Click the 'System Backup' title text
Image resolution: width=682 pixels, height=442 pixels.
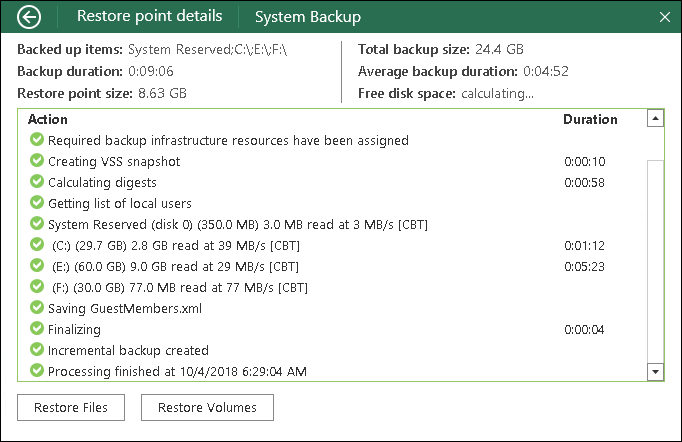pyautogui.click(x=308, y=17)
